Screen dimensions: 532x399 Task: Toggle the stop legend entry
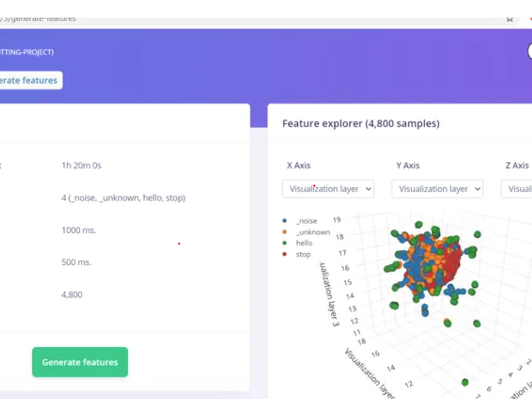click(296, 254)
